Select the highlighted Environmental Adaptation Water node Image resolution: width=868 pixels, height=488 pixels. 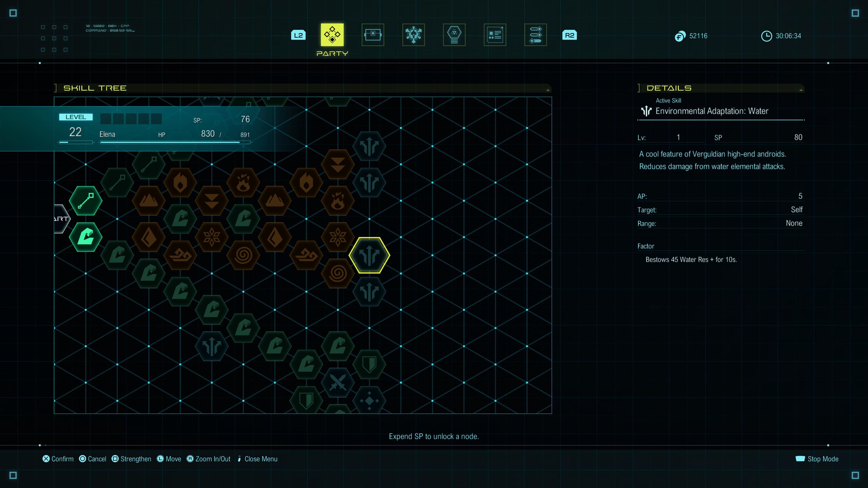[x=369, y=255]
